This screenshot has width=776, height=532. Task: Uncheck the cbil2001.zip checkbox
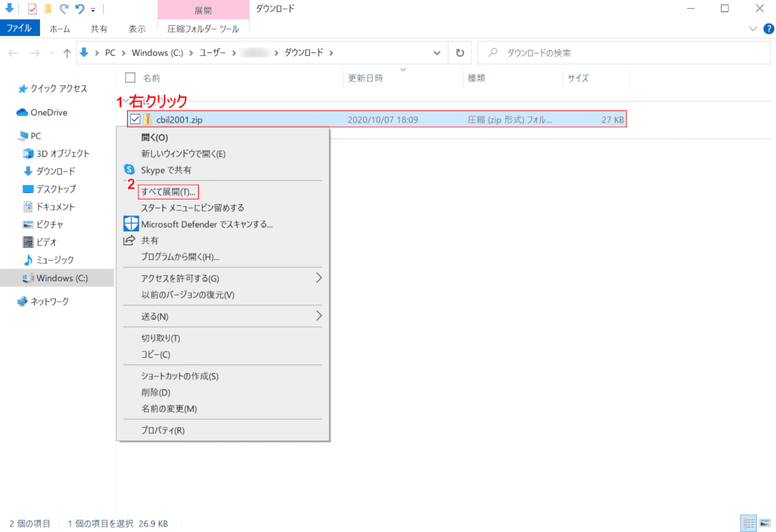(134, 119)
